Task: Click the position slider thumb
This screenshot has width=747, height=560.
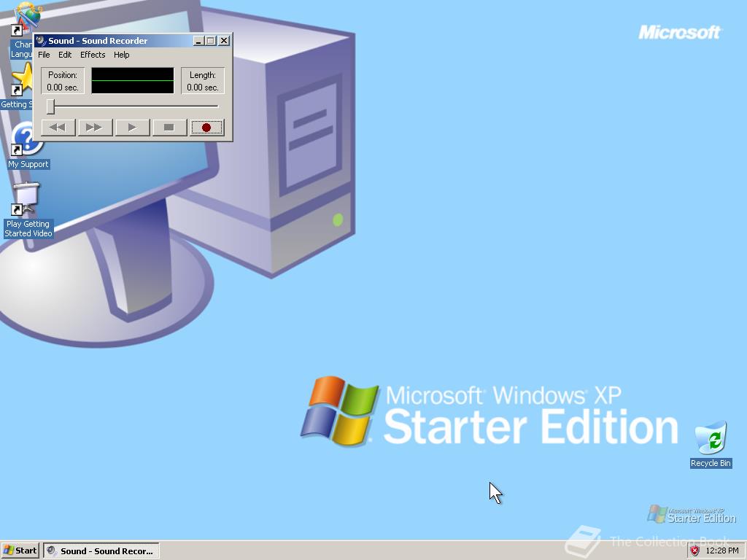Action: coord(50,106)
